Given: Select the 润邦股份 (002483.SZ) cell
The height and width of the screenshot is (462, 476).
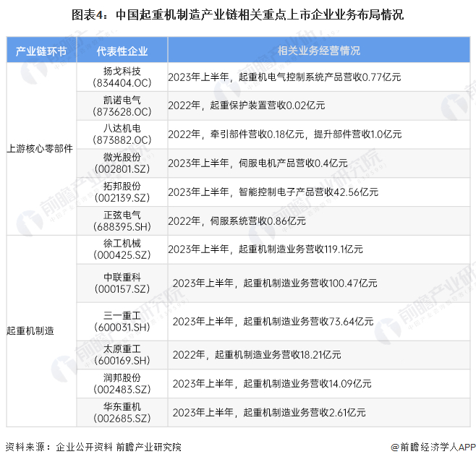Looking at the screenshot, I should pyautogui.click(x=122, y=384).
